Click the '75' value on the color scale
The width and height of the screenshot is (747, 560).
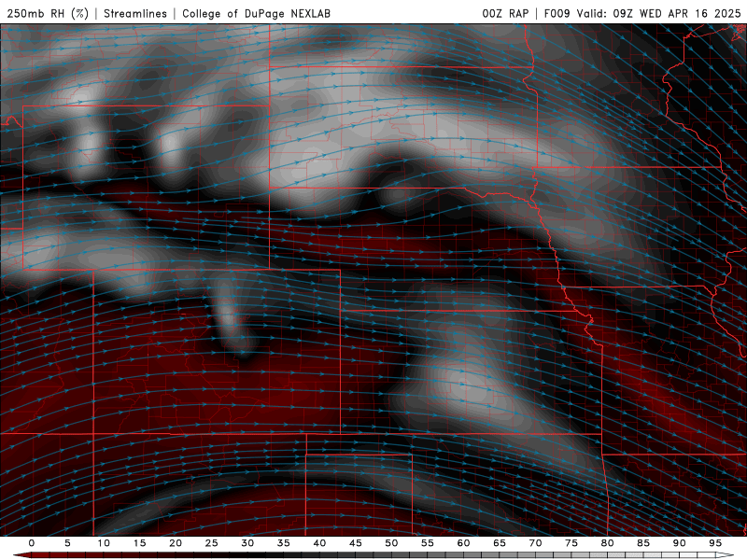pos(571,543)
